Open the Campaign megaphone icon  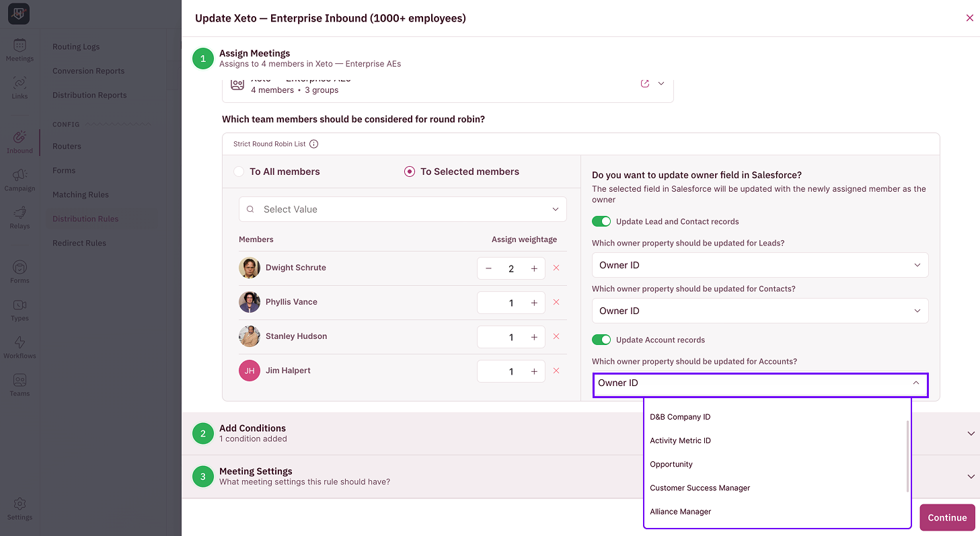pyautogui.click(x=20, y=176)
